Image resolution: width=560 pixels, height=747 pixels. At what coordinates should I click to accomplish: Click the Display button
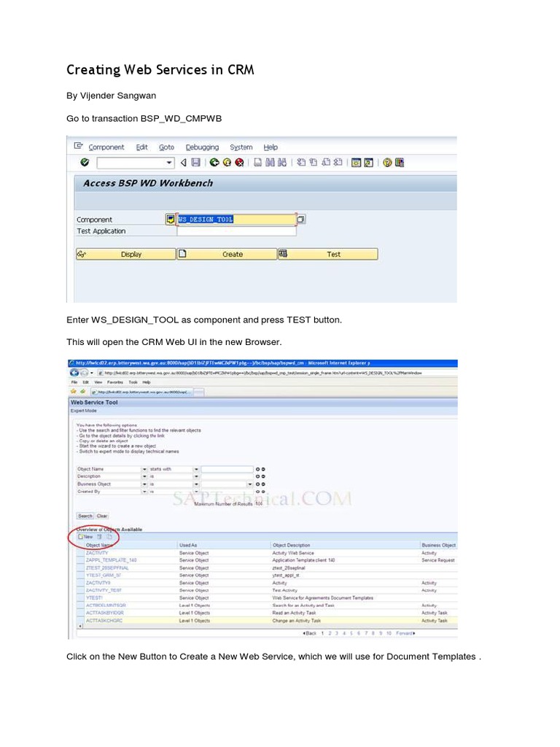[125, 254]
